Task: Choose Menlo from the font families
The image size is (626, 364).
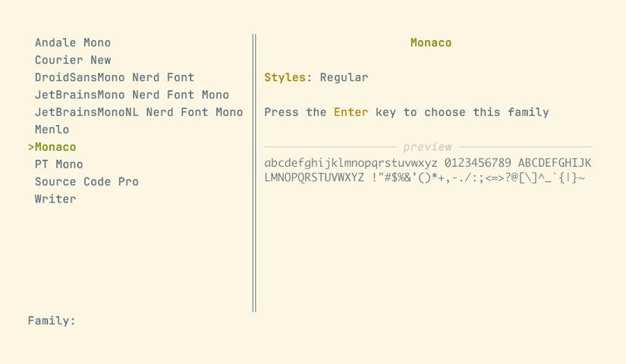Action: [x=52, y=130]
